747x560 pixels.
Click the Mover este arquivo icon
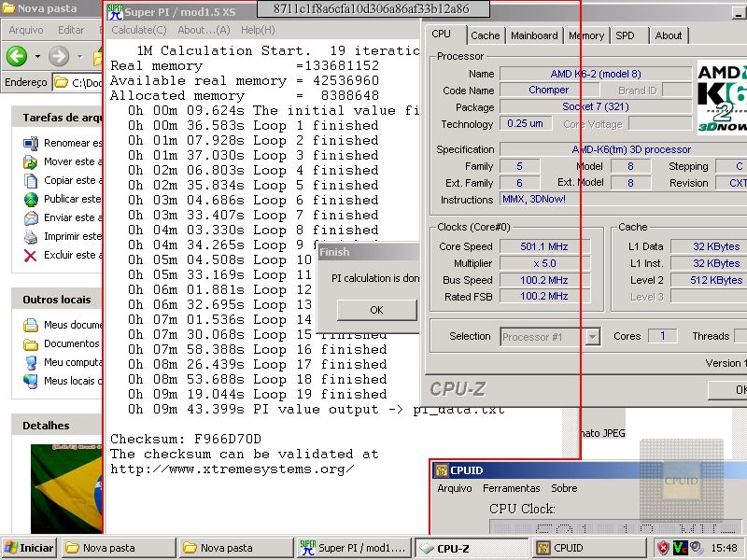click(31, 161)
